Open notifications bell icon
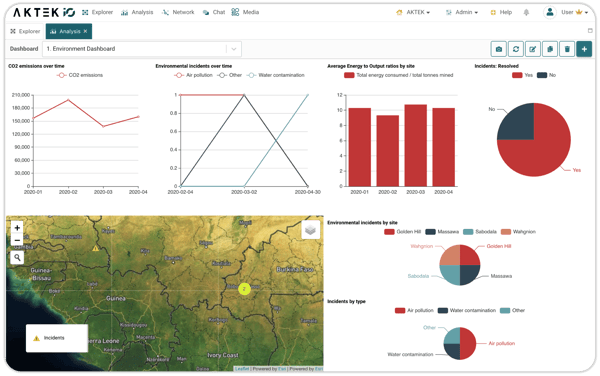This screenshot has width=600, height=376. coord(526,12)
